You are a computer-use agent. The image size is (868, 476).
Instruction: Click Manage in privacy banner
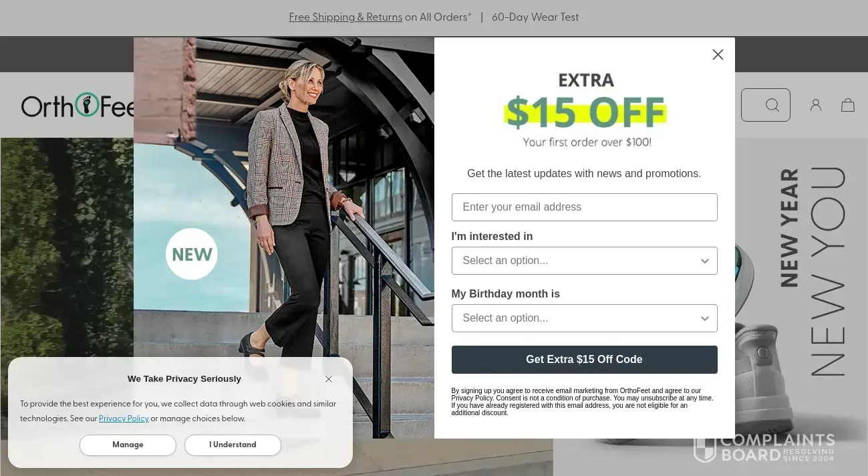(128, 445)
